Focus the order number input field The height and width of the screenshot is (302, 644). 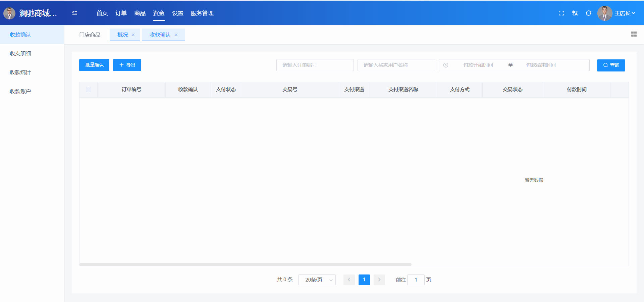[315, 65]
